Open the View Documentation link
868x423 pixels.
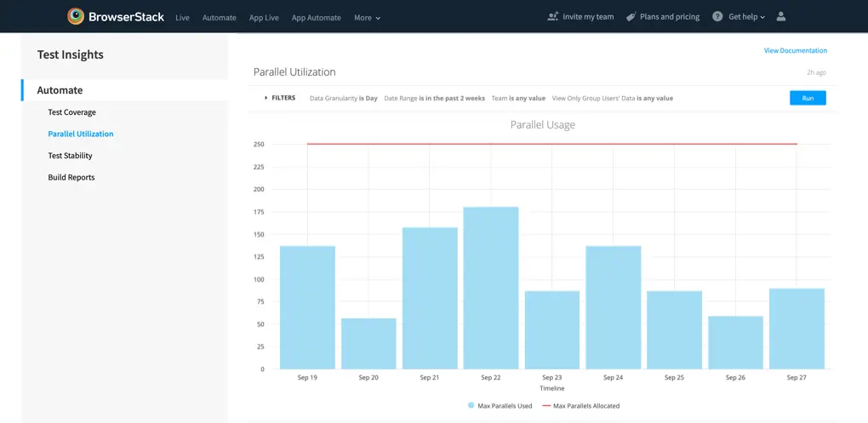[x=795, y=50]
